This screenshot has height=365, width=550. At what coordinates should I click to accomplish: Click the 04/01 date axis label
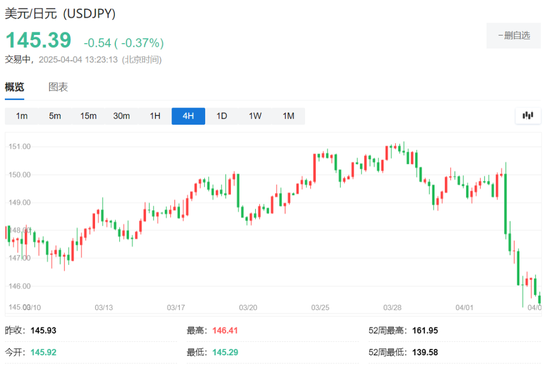pos(464,308)
